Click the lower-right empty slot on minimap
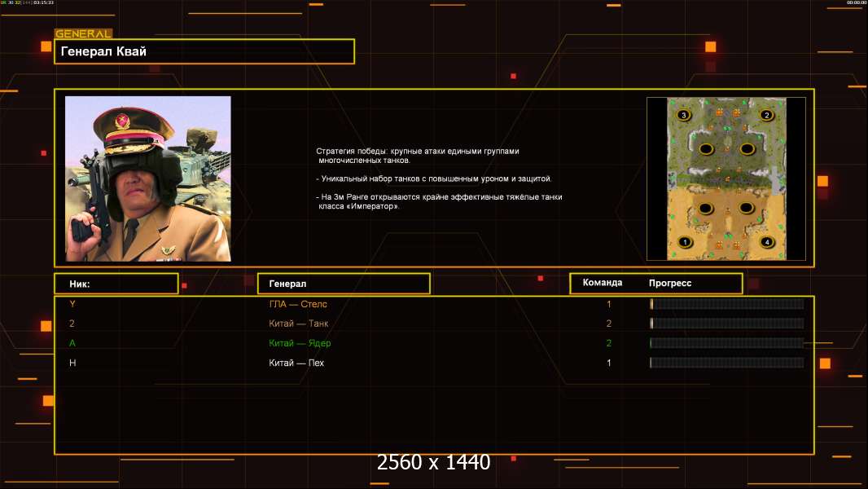The width and height of the screenshot is (868, 489). 747,209
